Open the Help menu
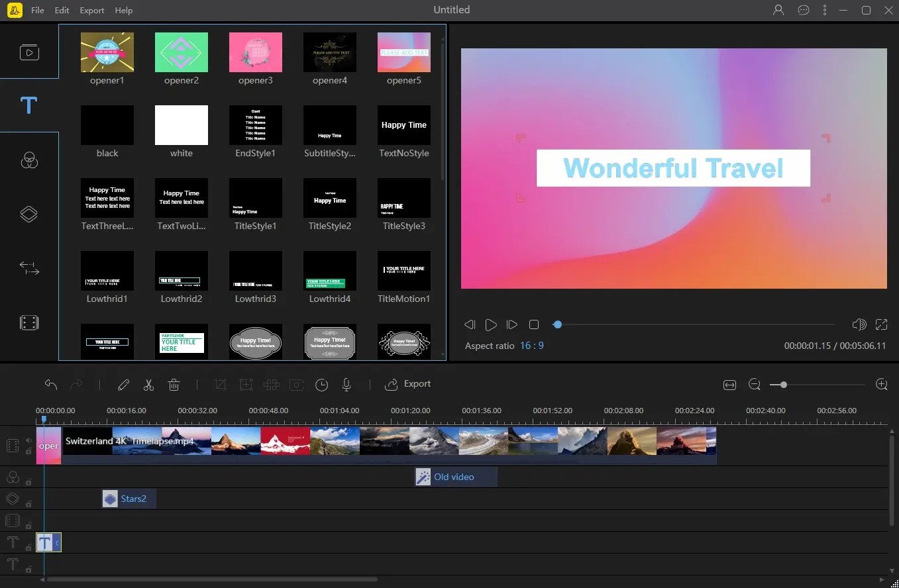Viewport: 899px width, 588px height. 123,10
